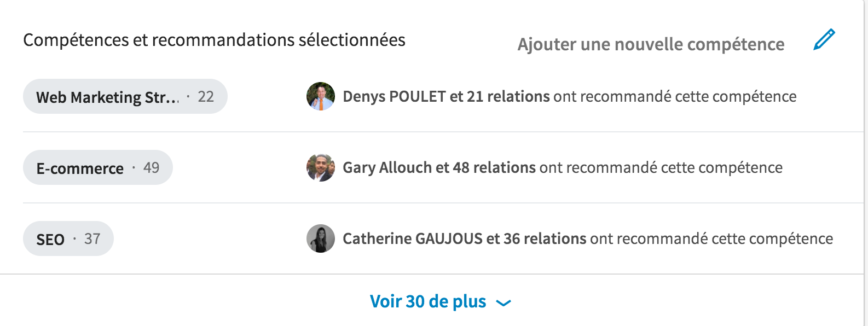Open Denys POULET et 21 relations link
The height and width of the screenshot is (326, 868).
coord(446,96)
